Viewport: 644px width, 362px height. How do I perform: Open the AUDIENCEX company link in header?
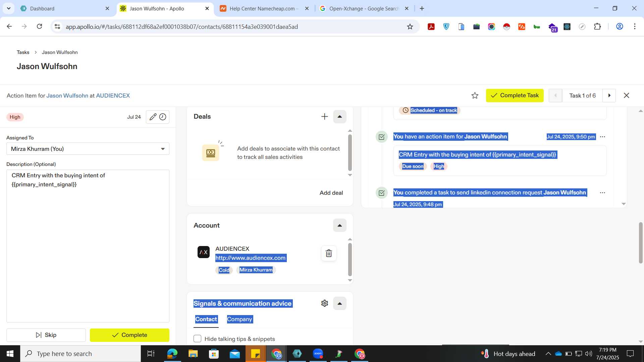click(x=113, y=96)
